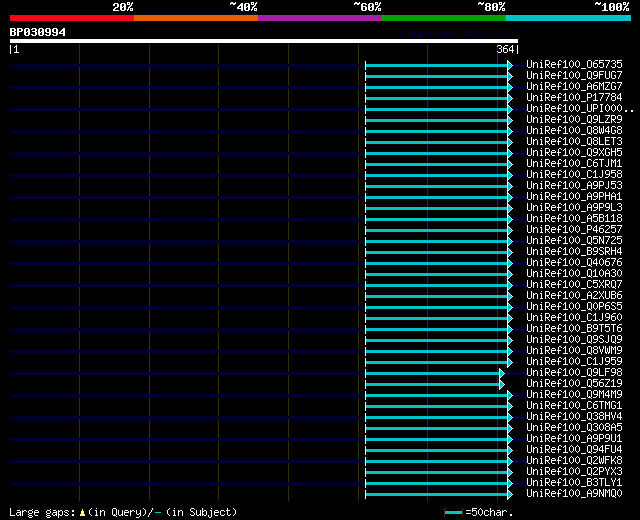This screenshot has width=640, height=520.
Task: Click the '=50char.' scale text
Action: click(x=489, y=512)
